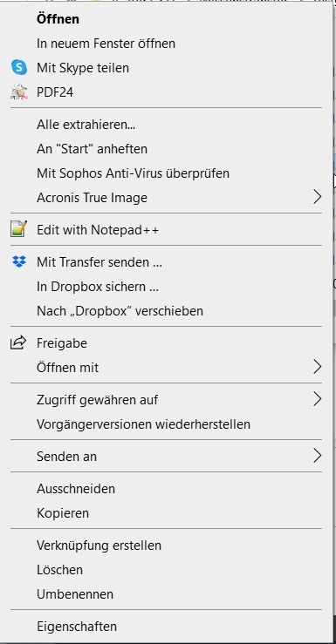Choose Alle extrahieren...
Image resolution: width=336 pixels, height=644 pixels.
click(86, 124)
